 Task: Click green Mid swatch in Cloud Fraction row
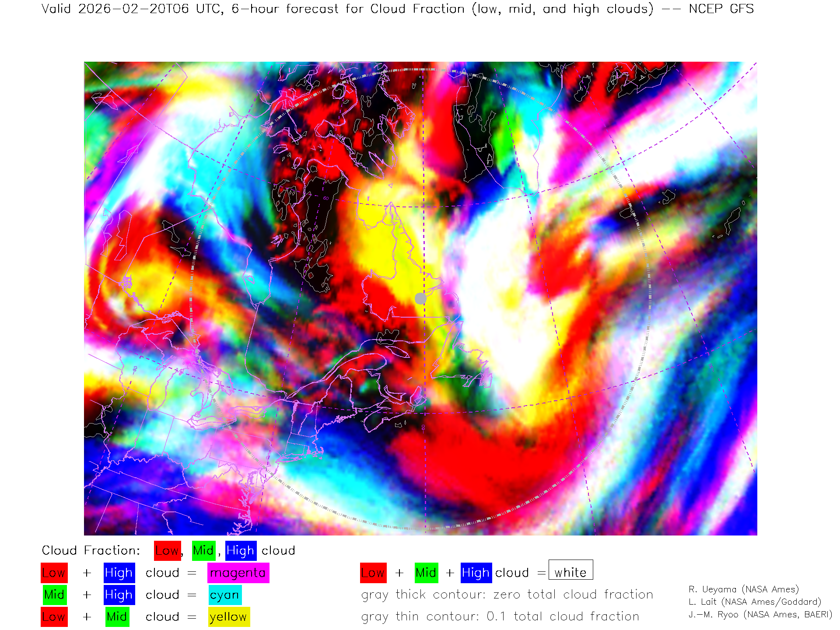(203, 550)
